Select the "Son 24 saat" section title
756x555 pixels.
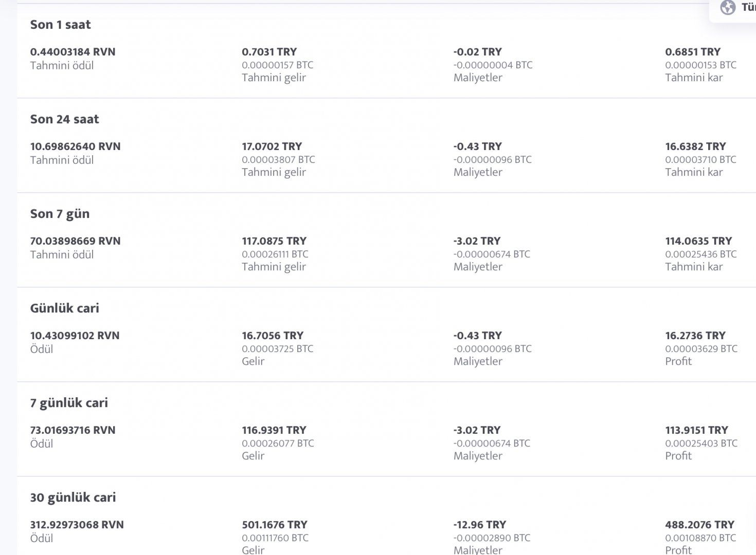[64, 119]
